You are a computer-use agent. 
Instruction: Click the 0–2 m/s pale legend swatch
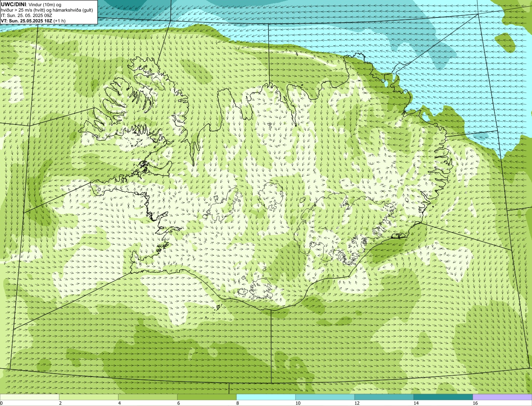click(x=30, y=397)
